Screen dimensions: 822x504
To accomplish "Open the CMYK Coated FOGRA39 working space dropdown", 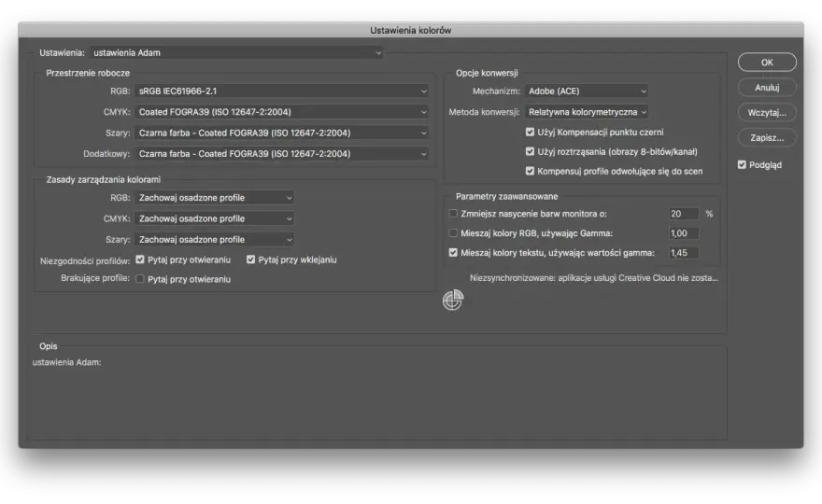I will point(281,112).
